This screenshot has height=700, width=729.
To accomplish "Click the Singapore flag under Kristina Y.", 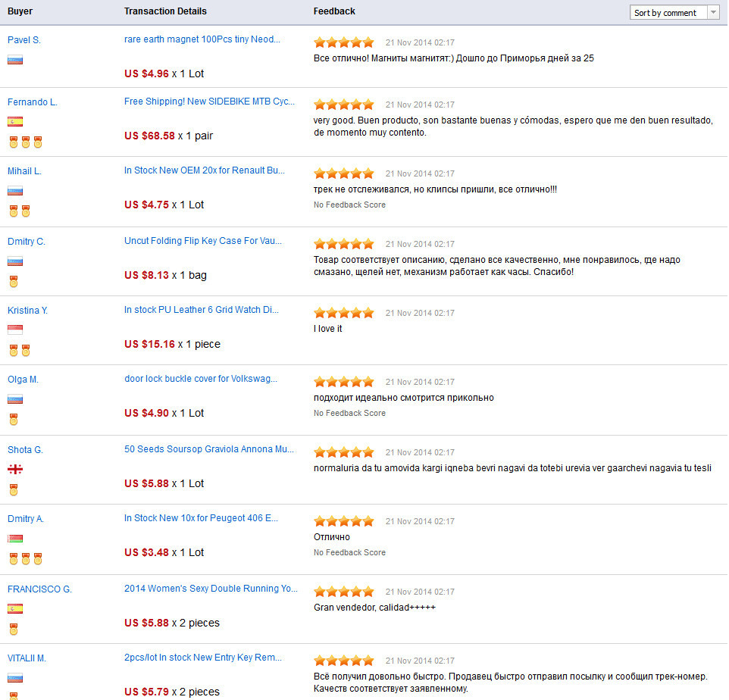I will coord(15,330).
